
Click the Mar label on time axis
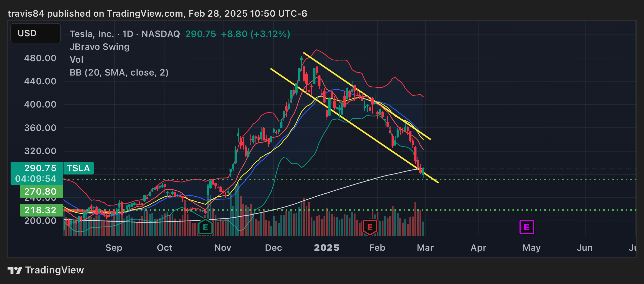click(426, 248)
